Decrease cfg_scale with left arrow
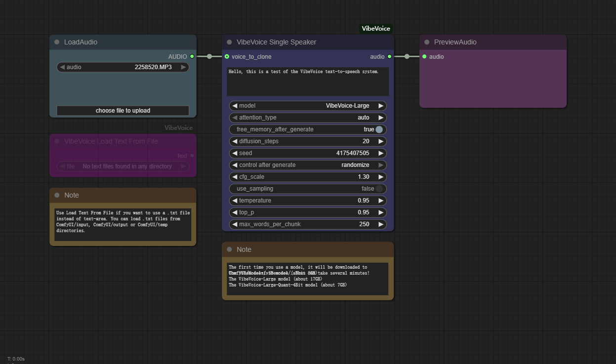616x364 pixels. coord(235,177)
